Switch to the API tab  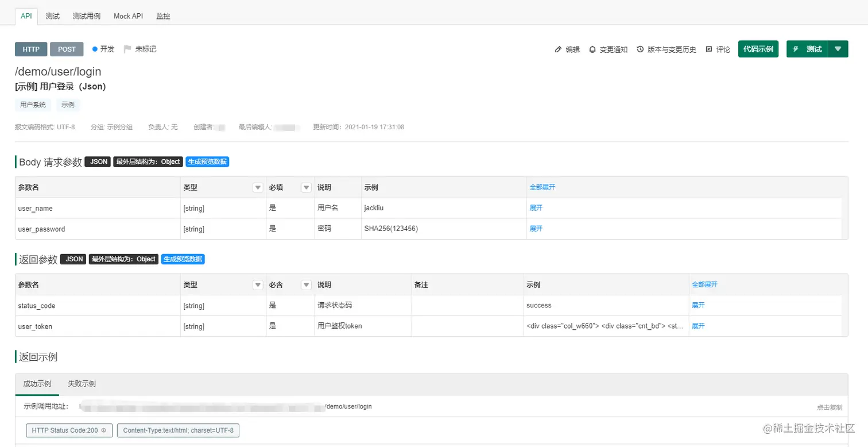pos(26,16)
